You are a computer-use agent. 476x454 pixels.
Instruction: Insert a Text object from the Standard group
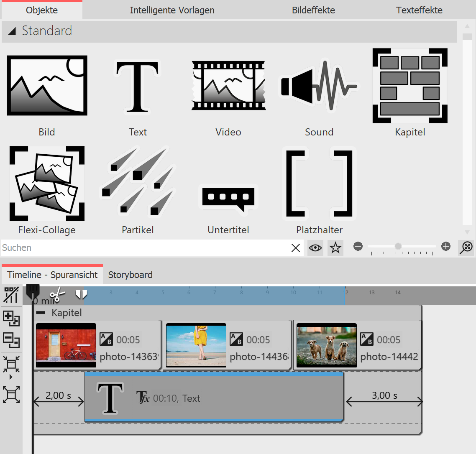(138, 85)
